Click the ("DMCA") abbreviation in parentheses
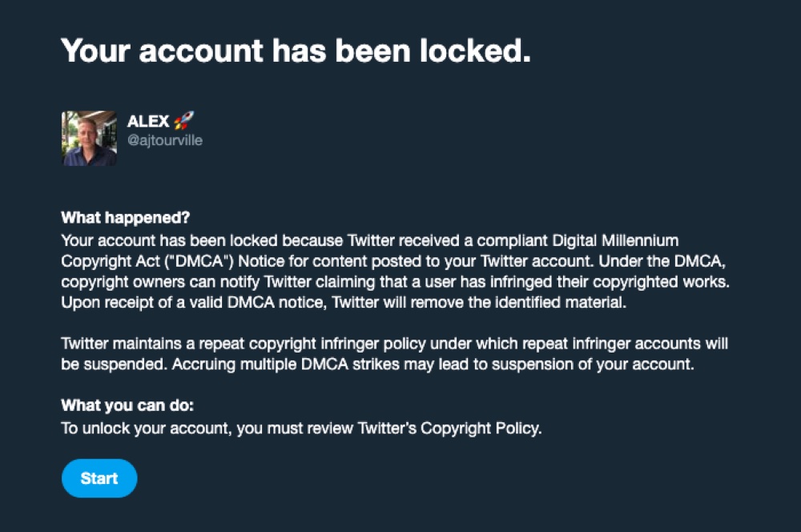The width and height of the screenshot is (801, 532). point(199,261)
